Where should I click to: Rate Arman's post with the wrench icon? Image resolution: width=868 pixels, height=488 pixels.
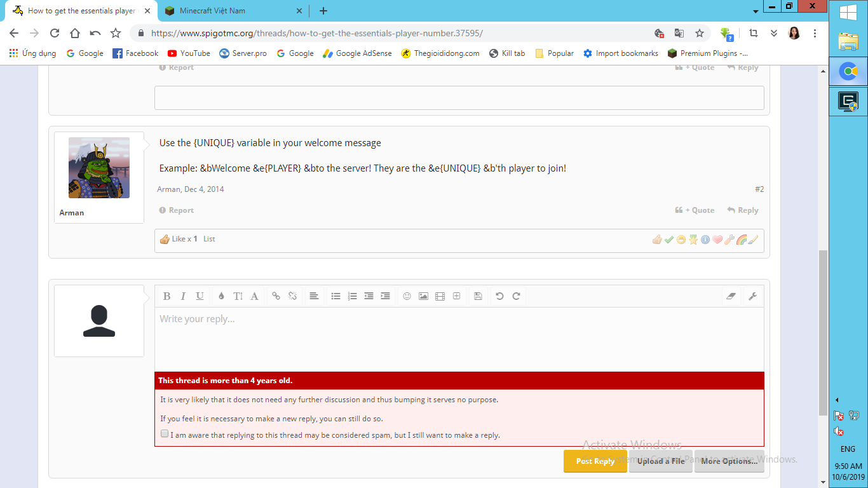729,240
